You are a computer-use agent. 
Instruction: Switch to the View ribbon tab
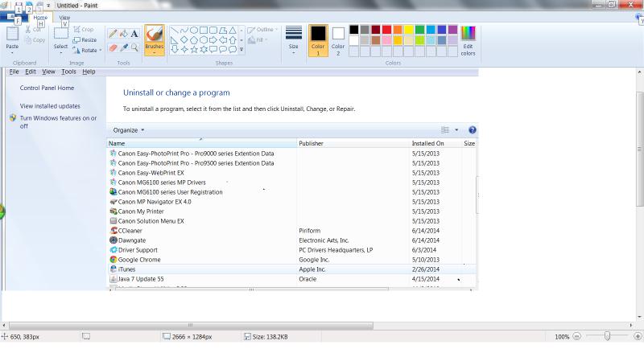(64, 18)
